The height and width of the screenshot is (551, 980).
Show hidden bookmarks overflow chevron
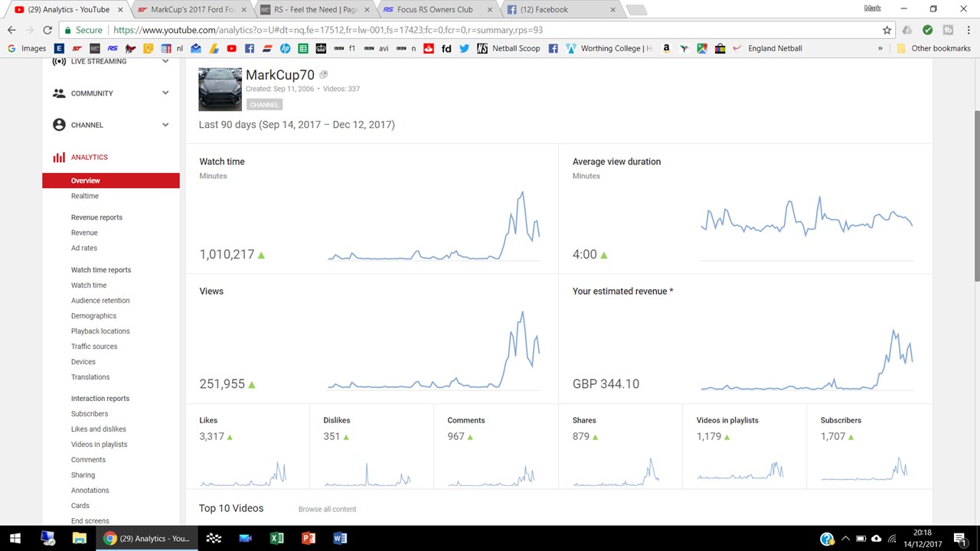(880, 48)
